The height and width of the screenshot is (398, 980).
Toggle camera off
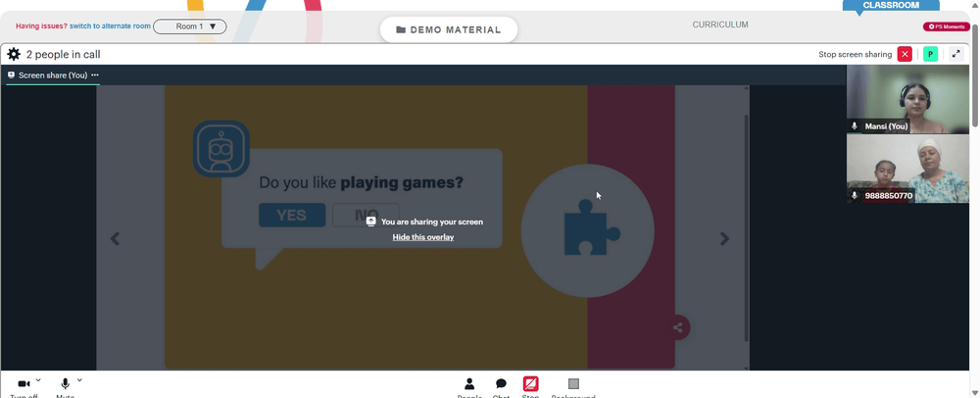[24, 383]
